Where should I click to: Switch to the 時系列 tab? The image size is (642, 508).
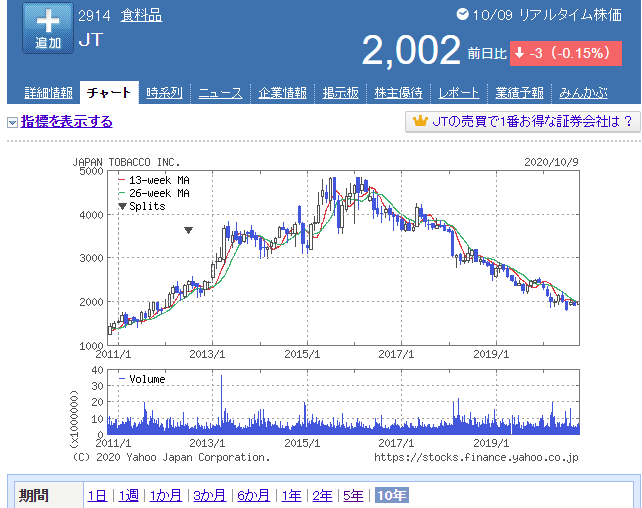[x=164, y=93]
